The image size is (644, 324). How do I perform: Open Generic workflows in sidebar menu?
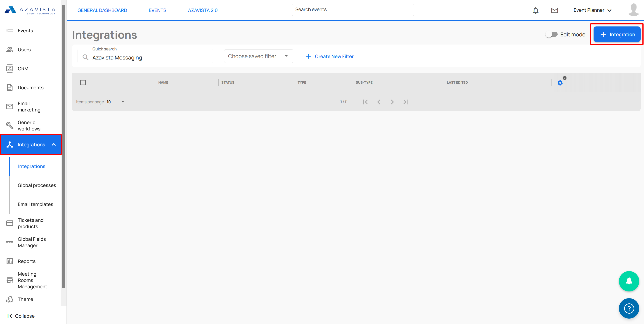(29, 125)
